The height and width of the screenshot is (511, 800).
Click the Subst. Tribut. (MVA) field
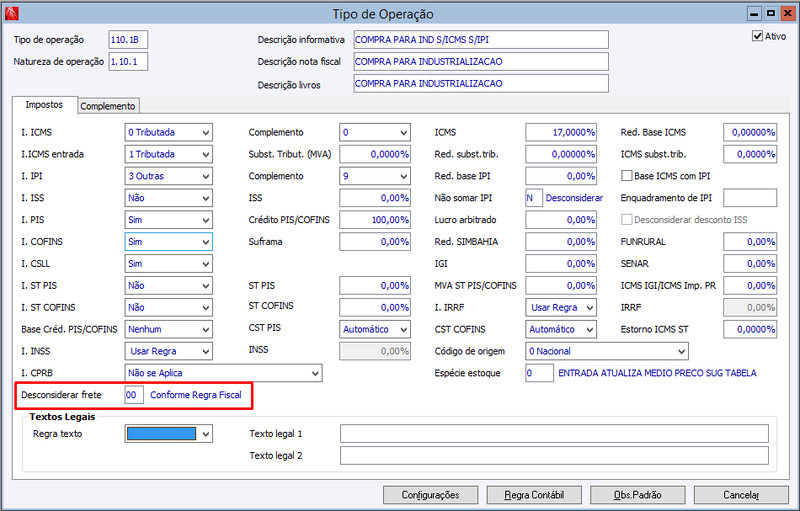375,154
